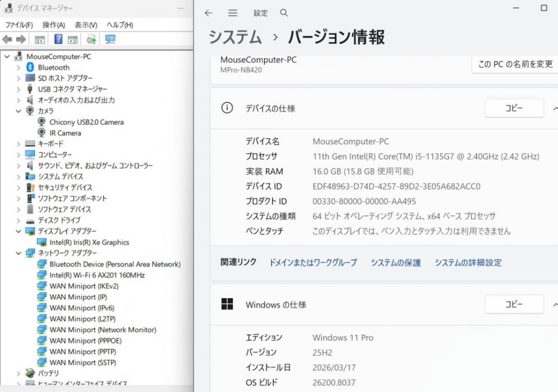
Task: Select Chicony USB2.0 Camera device
Action: tap(86, 122)
